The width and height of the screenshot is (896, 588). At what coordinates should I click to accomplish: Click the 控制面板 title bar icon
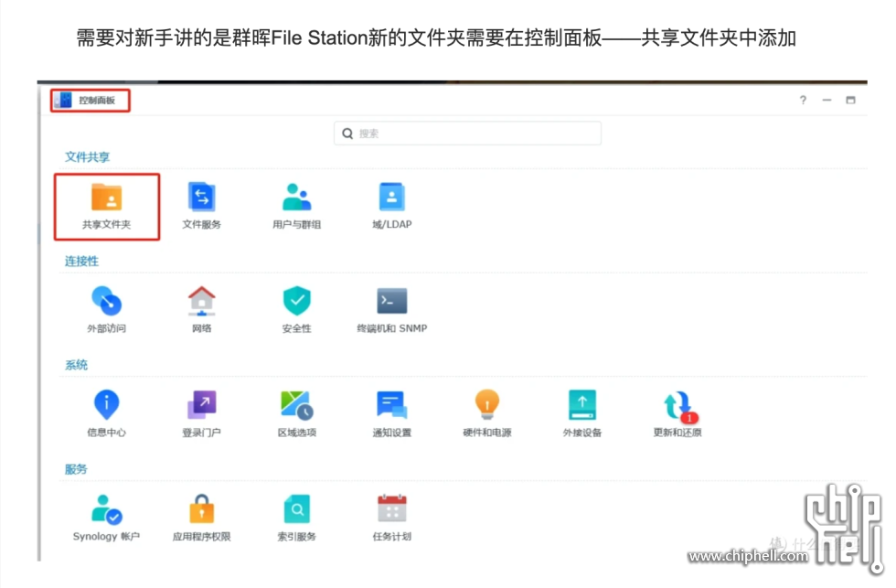click(x=63, y=100)
